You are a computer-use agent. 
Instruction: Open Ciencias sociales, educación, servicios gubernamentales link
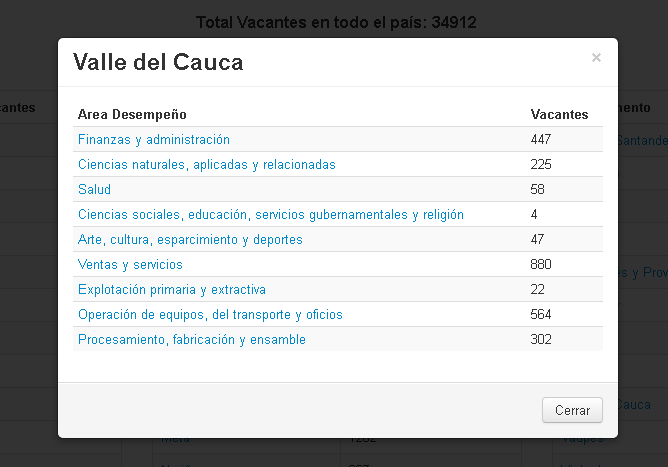click(271, 215)
